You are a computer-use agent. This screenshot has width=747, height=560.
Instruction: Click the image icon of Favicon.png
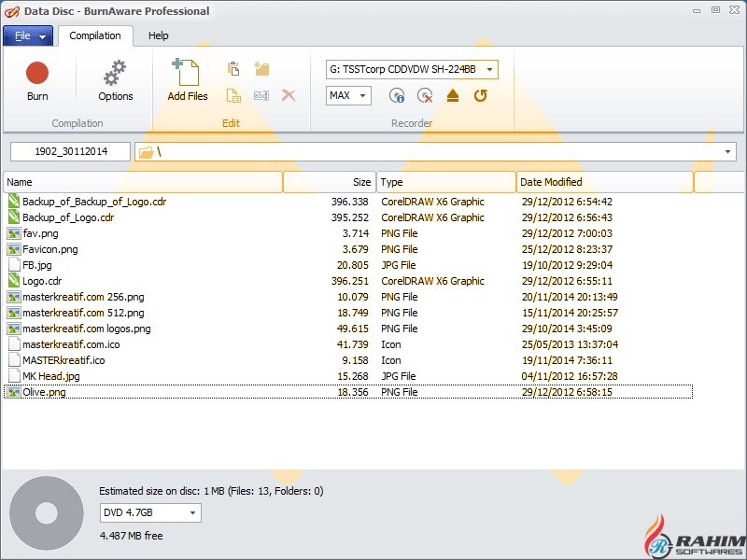click(x=14, y=249)
